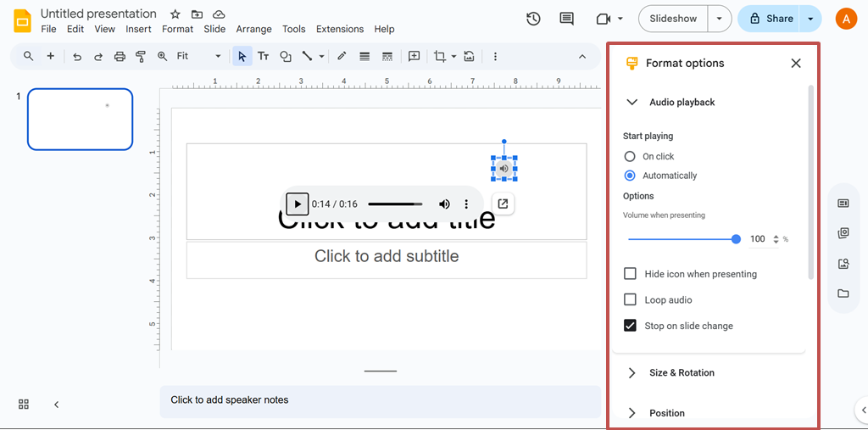Screen dimensions: 868x430
Task: Start the Slideshow
Action: click(673, 19)
